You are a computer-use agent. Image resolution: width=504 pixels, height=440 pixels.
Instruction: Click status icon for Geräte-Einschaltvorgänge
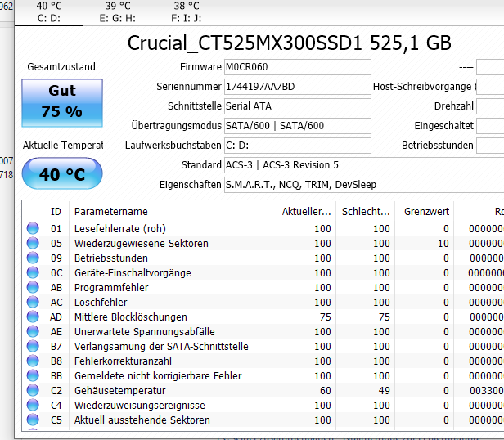[33, 273]
